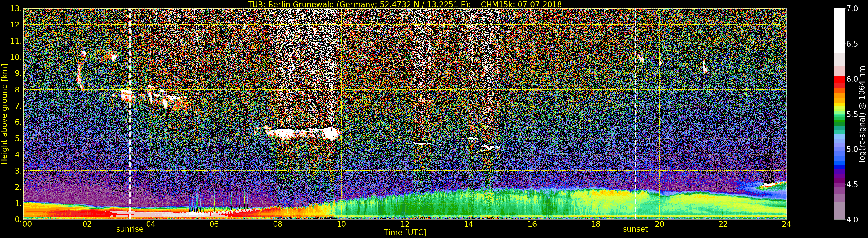
Task: Click the '24' time axis tick label
Action: coord(786,224)
